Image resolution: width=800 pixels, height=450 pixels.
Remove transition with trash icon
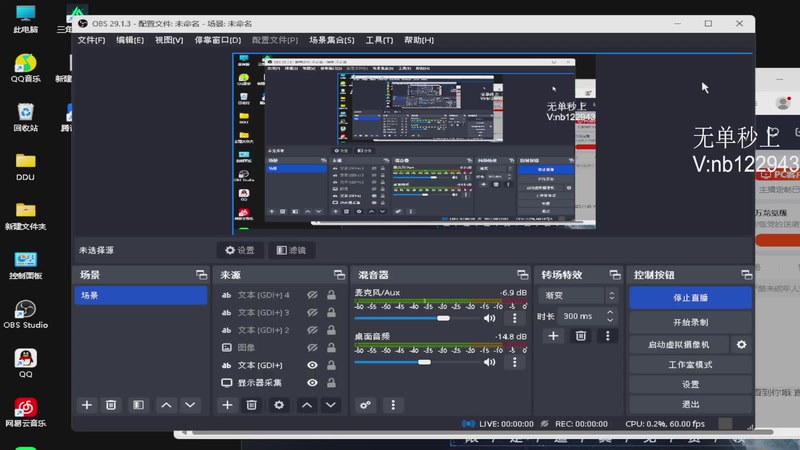click(x=581, y=336)
